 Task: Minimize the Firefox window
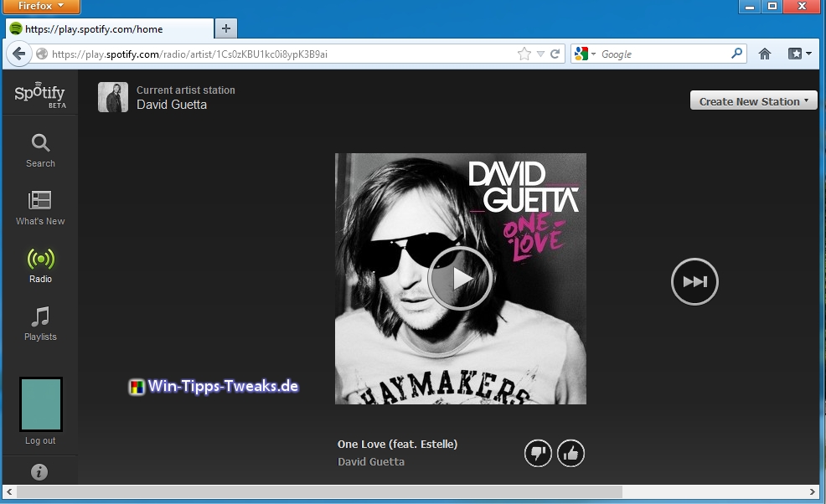coord(750,7)
